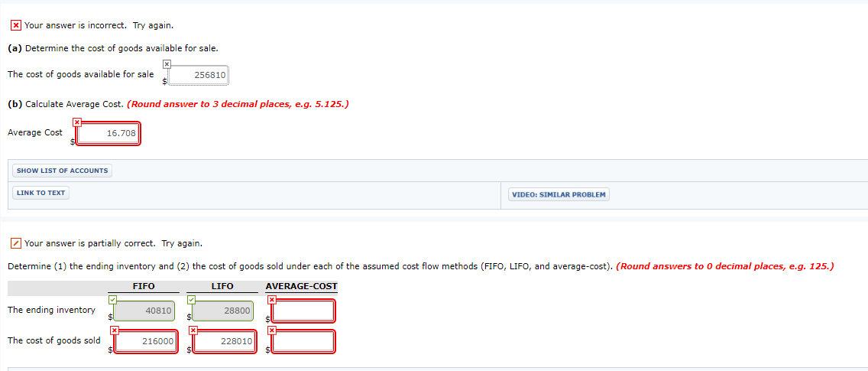Click the 'The cost of goods available for sale' label
The height and width of the screenshot is (371, 868).
pyautogui.click(x=81, y=74)
